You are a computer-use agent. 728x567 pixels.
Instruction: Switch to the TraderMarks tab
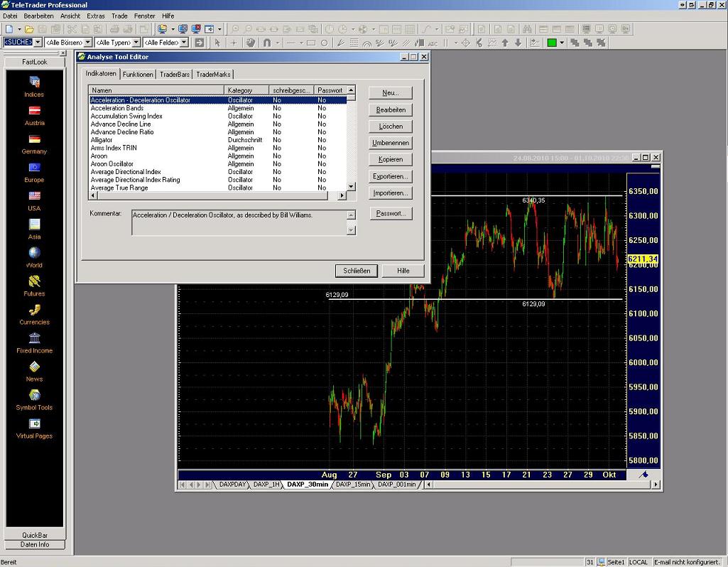coord(213,75)
